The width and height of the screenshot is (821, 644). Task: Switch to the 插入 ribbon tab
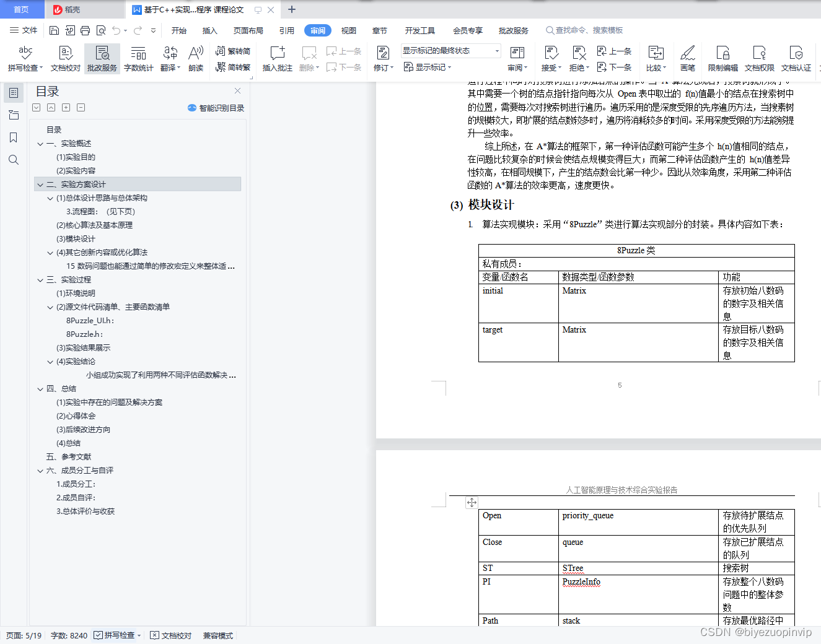coord(210,30)
